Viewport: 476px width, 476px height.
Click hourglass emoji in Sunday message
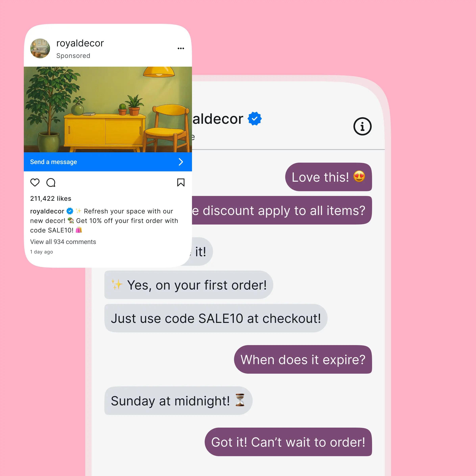(240, 400)
